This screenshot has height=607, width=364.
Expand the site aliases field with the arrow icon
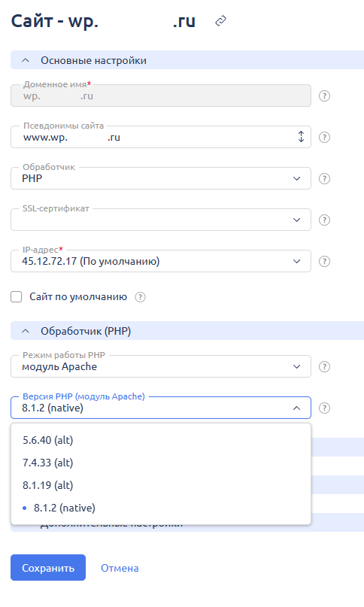[x=301, y=137]
